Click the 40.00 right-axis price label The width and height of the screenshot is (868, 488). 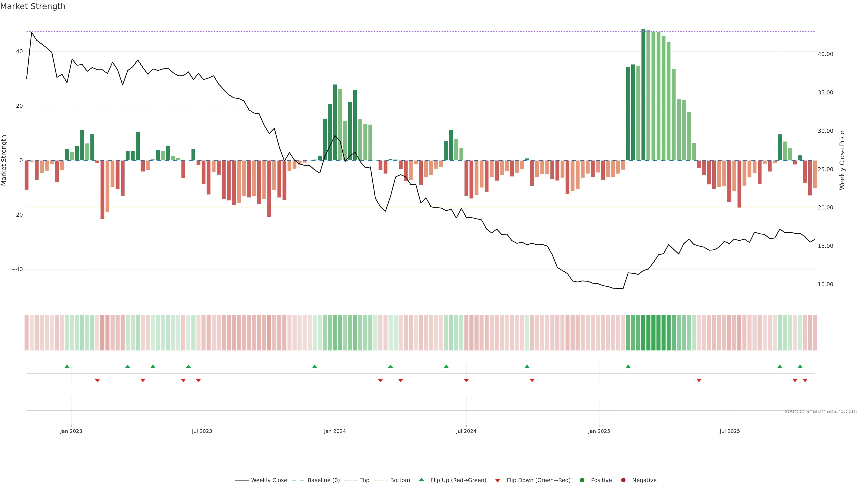click(x=825, y=54)
